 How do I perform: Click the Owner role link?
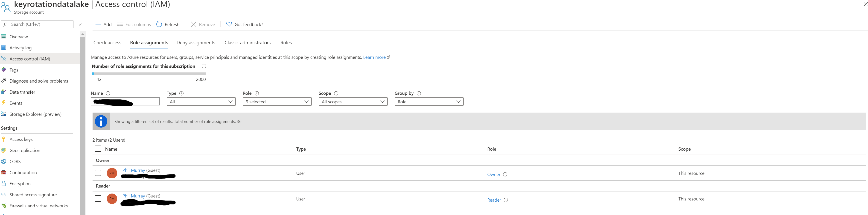[494, 174]
